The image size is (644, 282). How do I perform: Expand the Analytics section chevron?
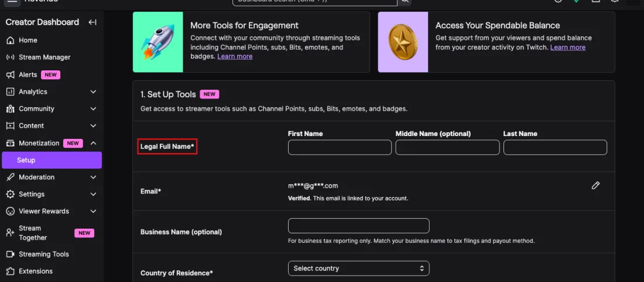click(93, 91)
